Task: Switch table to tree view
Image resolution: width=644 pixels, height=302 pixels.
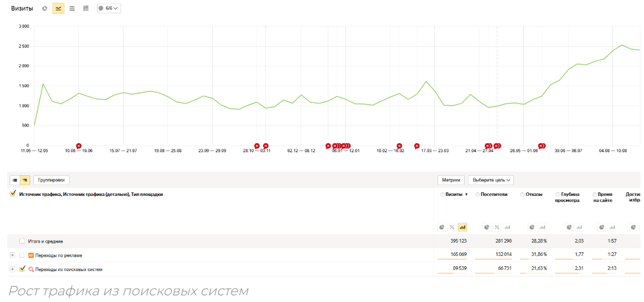Action: coord(25,180)
